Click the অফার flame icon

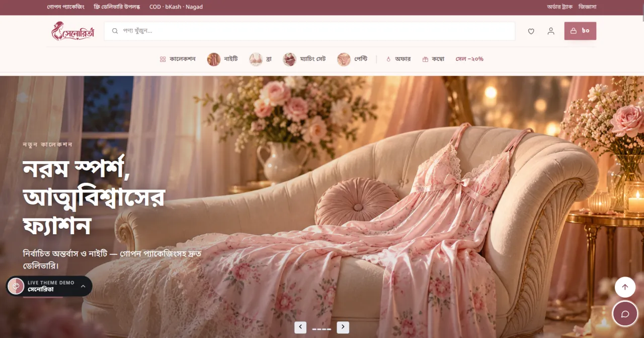click(x=388, y=59)
